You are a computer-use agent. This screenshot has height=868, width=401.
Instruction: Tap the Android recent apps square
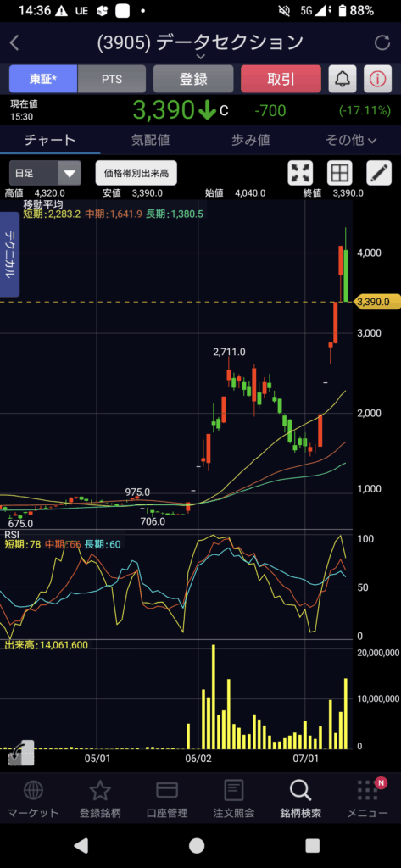[x=312, y=845]
